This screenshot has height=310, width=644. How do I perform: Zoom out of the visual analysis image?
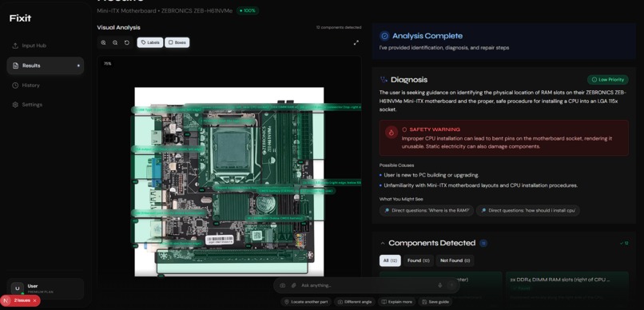115,42
